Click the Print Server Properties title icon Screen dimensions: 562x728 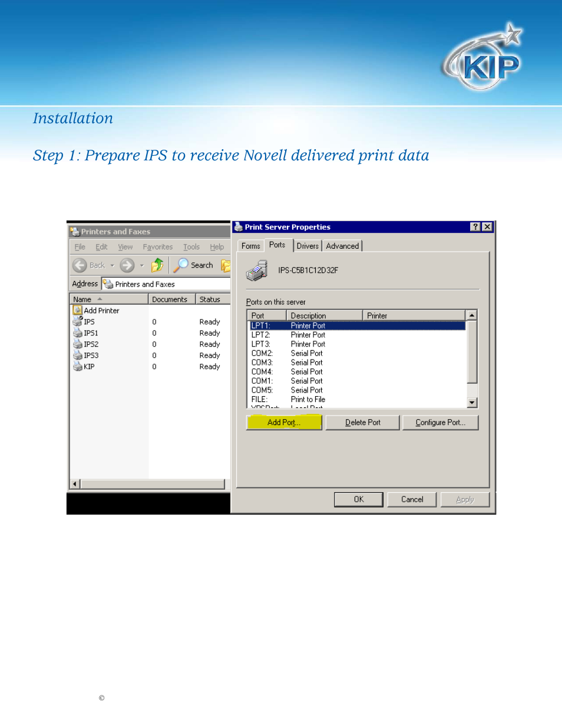[239, 227]
